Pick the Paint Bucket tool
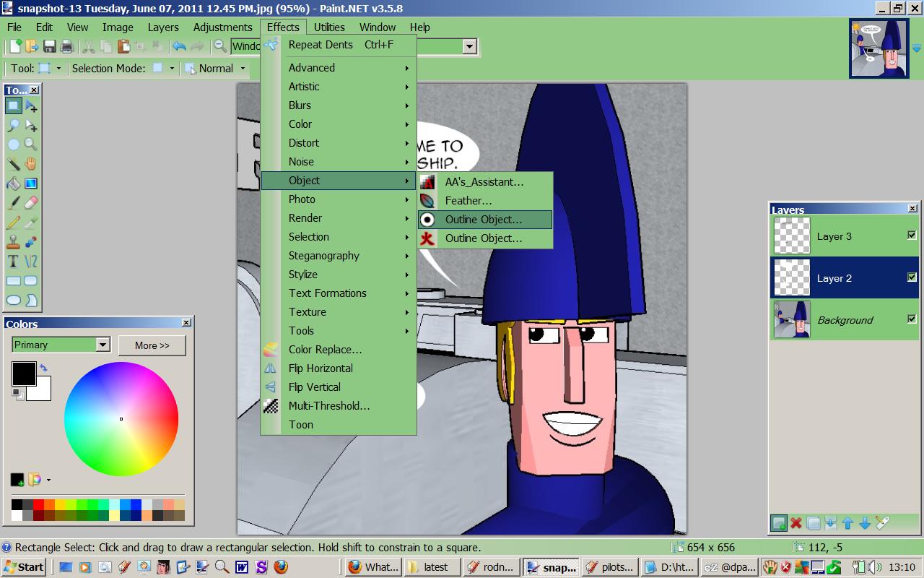924x578 pixels. (13, 184)
